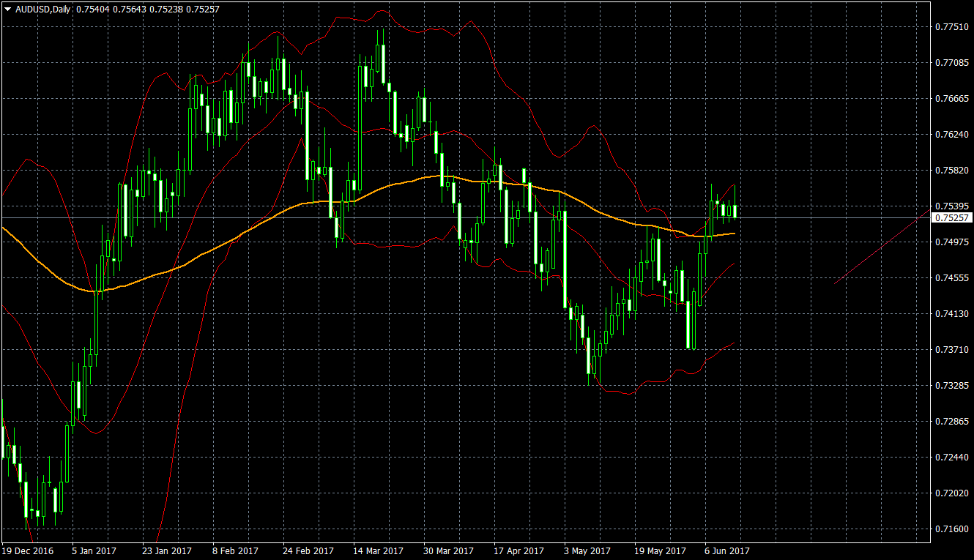Screen dimensions: 974x560
Task: Click the 19 Dec 2016 date label
Action: click(x=28, y=550)
